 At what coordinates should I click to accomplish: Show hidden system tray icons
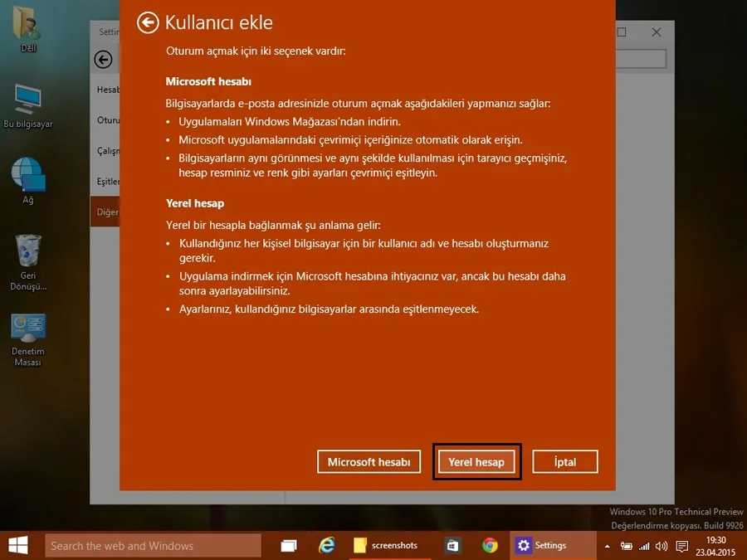pyautogui.click(x=608, y=547)
